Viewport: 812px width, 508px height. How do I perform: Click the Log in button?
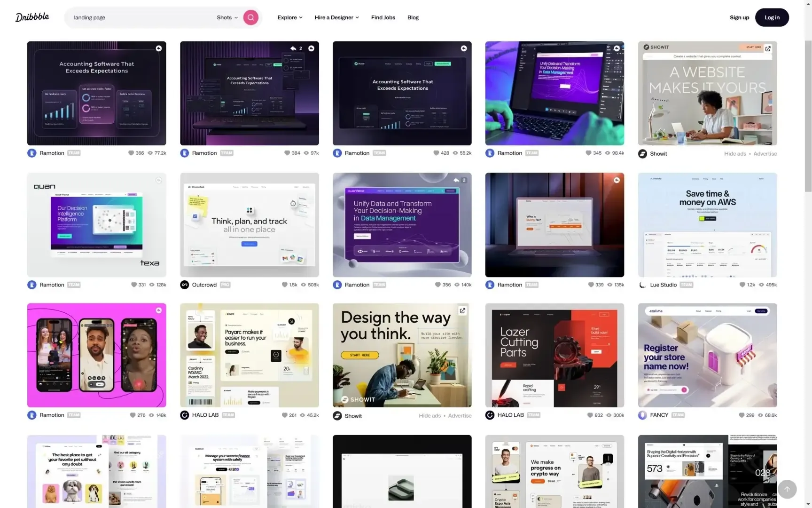click(x=772, y=17)
